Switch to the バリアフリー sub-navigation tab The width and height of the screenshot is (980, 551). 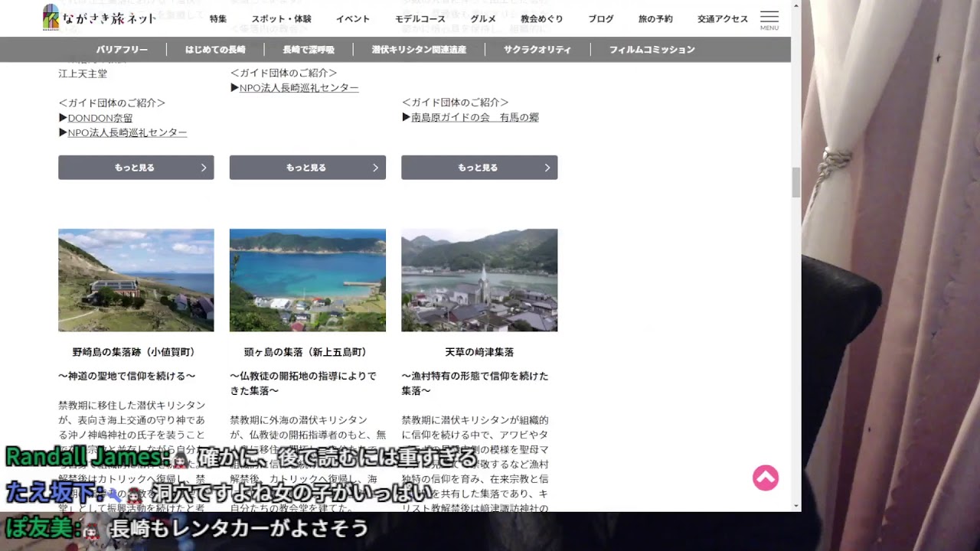[122, 50]
